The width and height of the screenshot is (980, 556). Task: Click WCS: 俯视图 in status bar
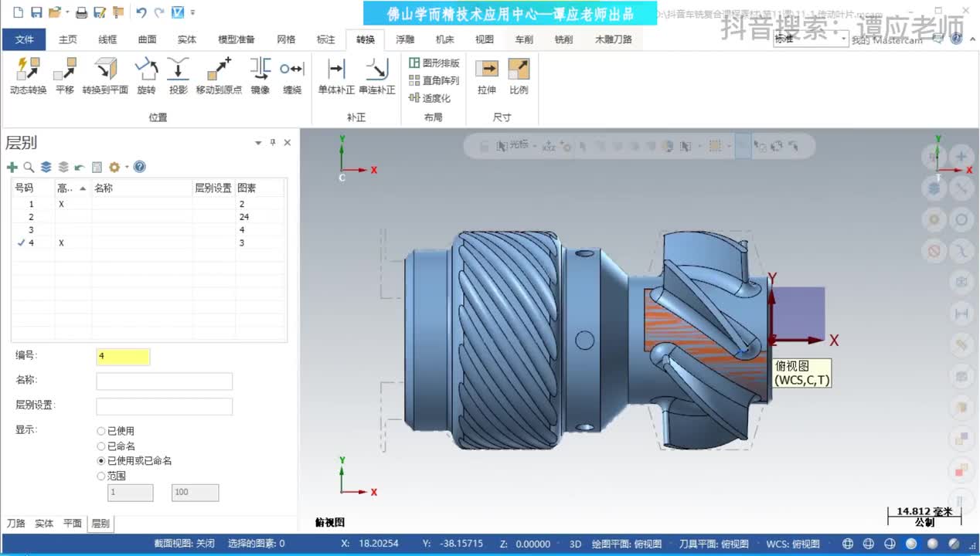coord(792,544)
